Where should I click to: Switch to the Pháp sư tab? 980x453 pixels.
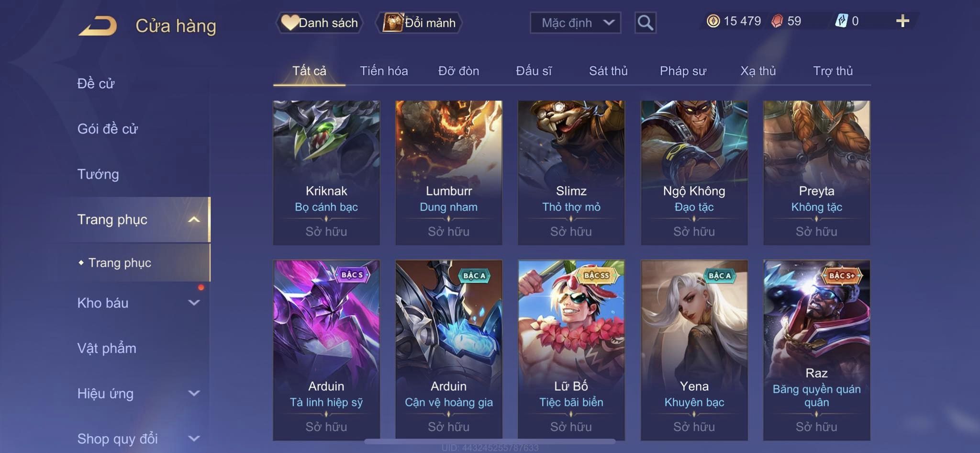click(683, 71)
